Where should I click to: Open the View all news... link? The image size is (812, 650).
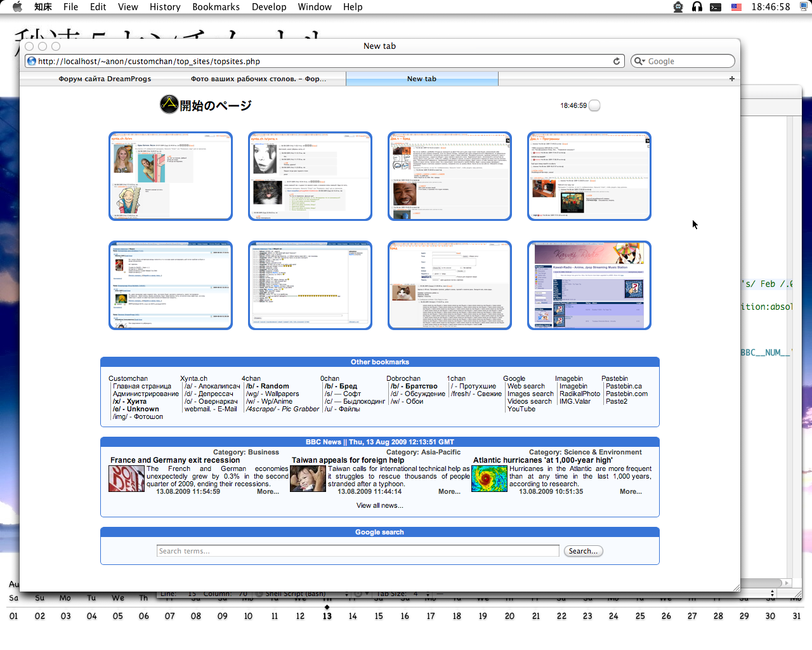pos(379,505)
